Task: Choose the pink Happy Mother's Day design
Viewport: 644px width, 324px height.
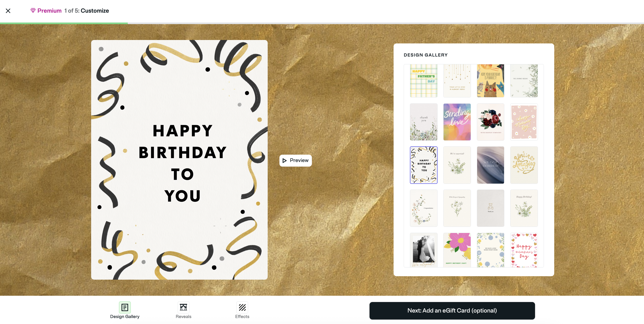Action: pyautogui.click(x=524, y=122)
